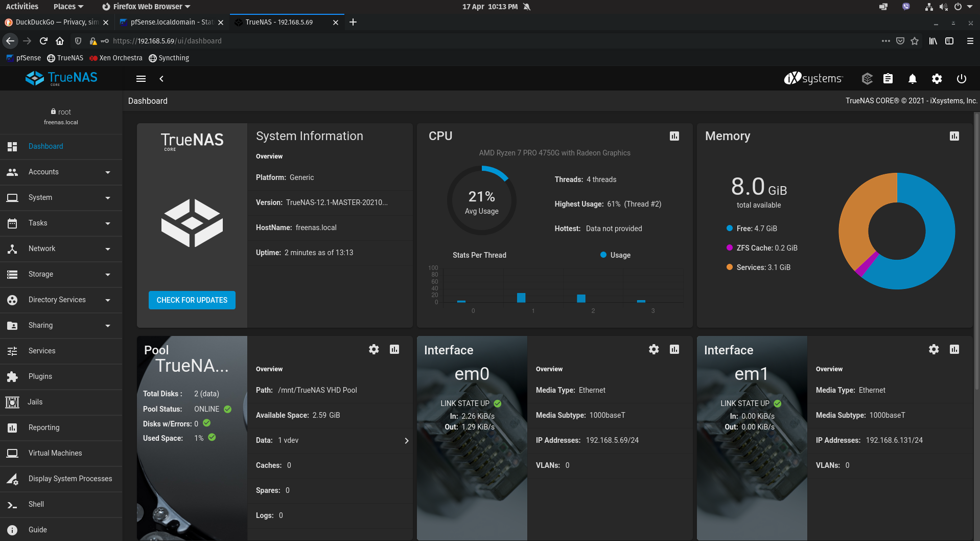Screen dimensions: 980x541
Task: Open Display System Processes in sidebar
Action: [61, 479]
